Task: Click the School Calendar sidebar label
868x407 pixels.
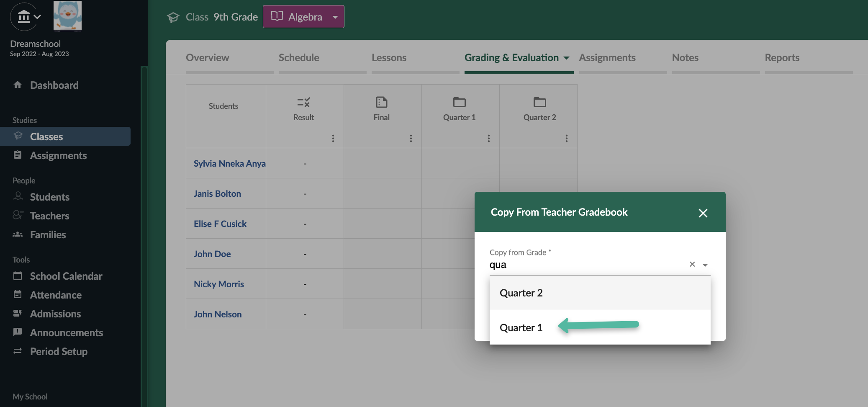Action: 66,276
